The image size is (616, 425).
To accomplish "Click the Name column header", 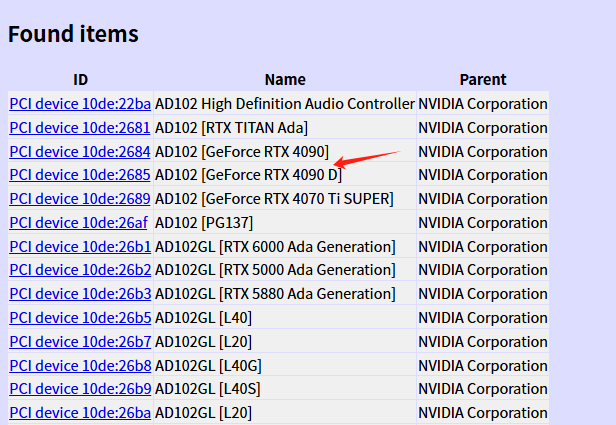I will [285, 80].
